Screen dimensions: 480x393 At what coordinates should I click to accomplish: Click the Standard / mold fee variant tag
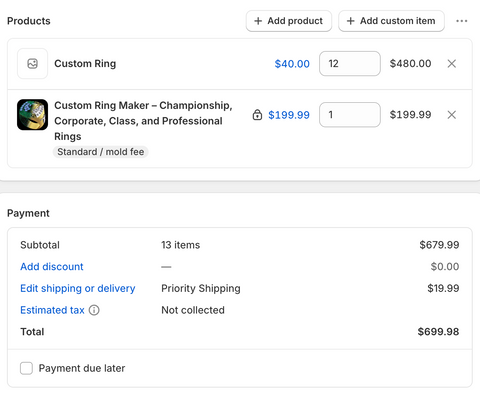coord(101,152)
